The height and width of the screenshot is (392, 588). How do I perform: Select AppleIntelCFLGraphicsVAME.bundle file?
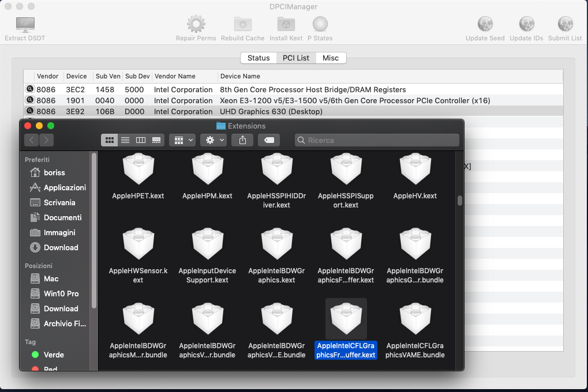(415, 330)
